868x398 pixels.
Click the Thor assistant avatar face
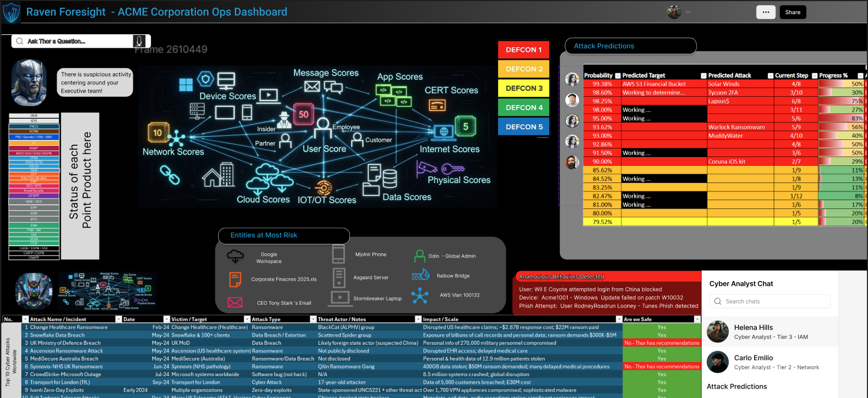[29, 81]
